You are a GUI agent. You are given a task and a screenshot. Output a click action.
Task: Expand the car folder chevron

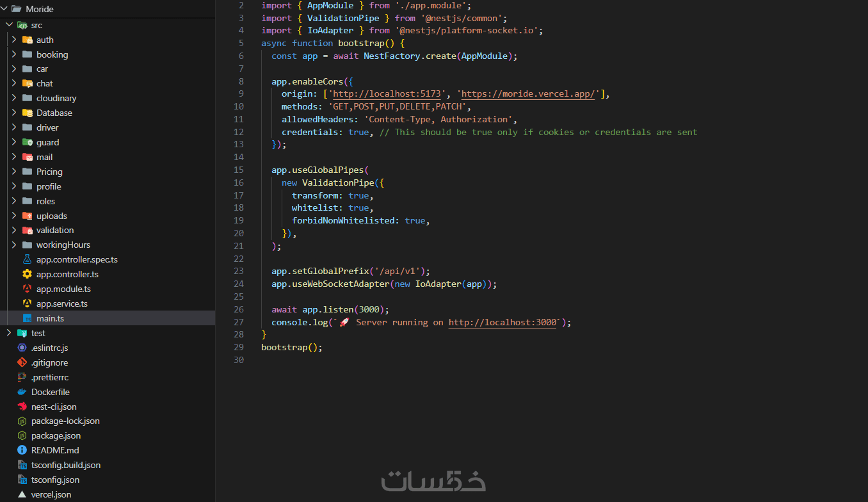[14, 69]
